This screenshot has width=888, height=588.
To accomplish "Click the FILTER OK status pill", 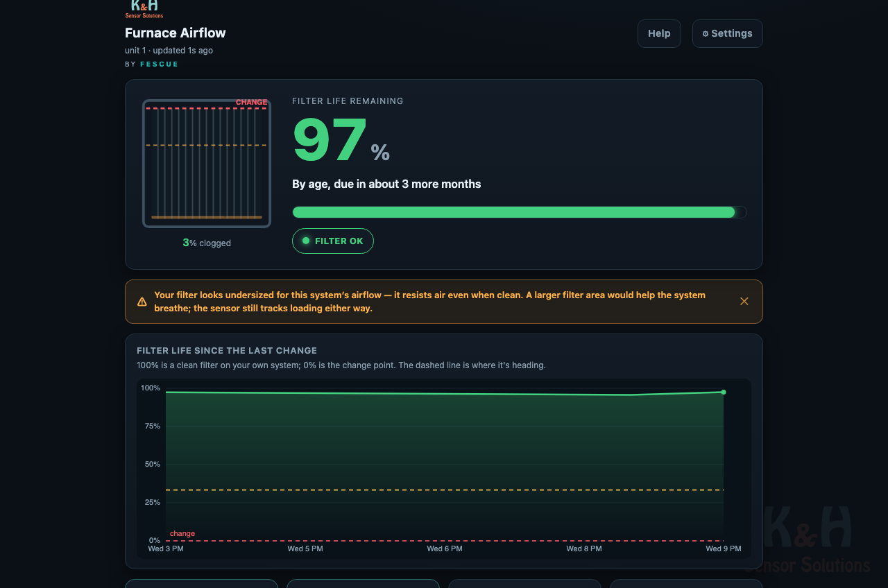I will (x=333, y=241).
